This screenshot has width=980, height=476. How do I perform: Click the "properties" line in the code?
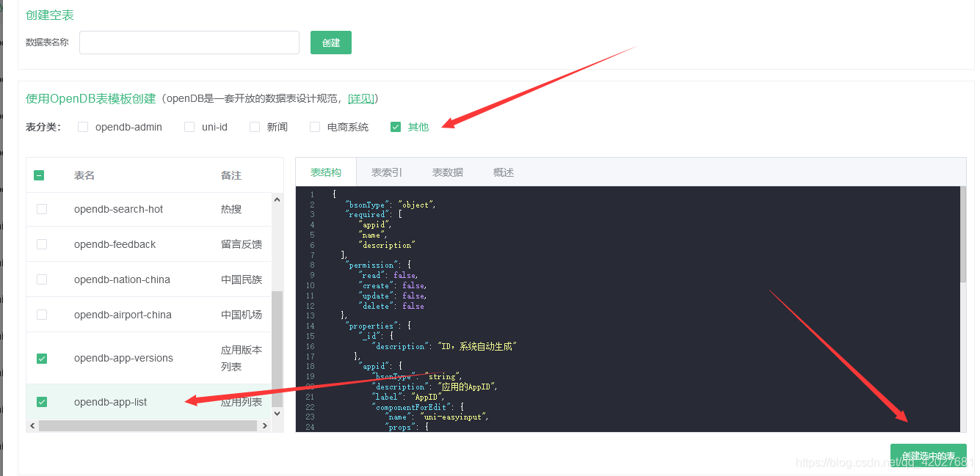click(x=378, y=326)
